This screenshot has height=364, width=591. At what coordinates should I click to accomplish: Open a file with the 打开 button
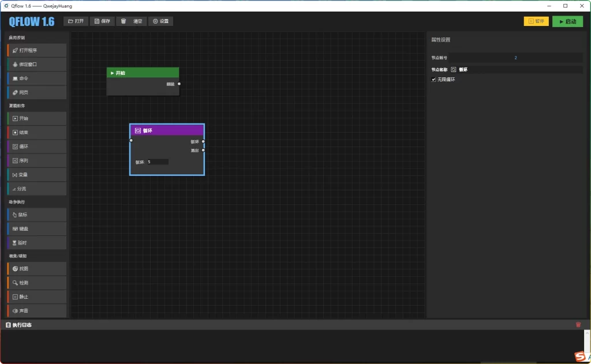pos(76,21)
